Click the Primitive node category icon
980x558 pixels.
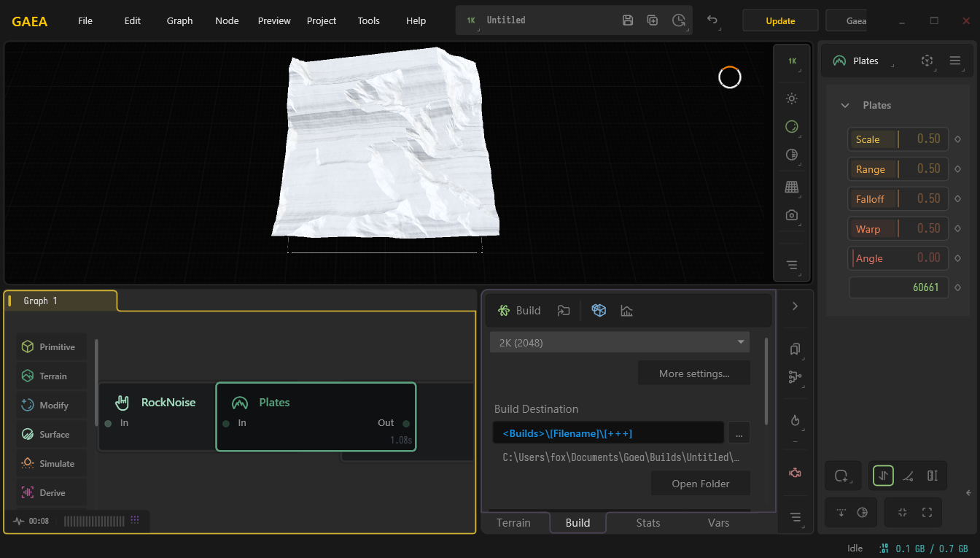[28, 347]
